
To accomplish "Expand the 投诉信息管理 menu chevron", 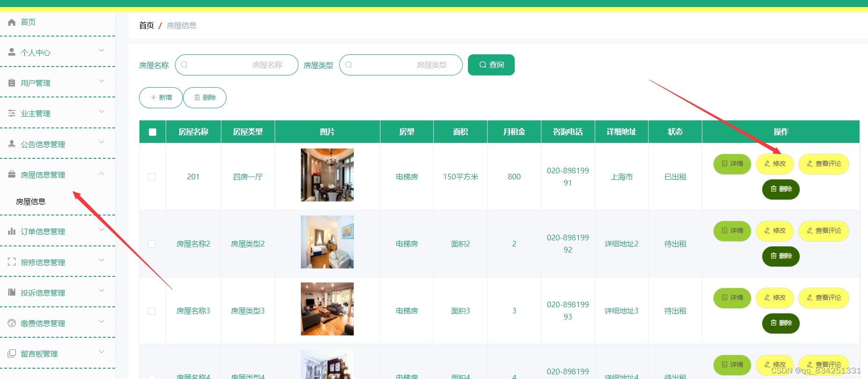I will (x=102, y=291).
